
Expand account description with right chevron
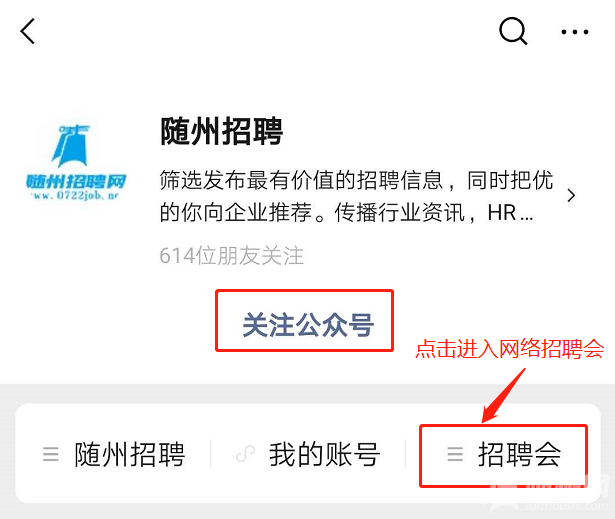tap(571, 195)
